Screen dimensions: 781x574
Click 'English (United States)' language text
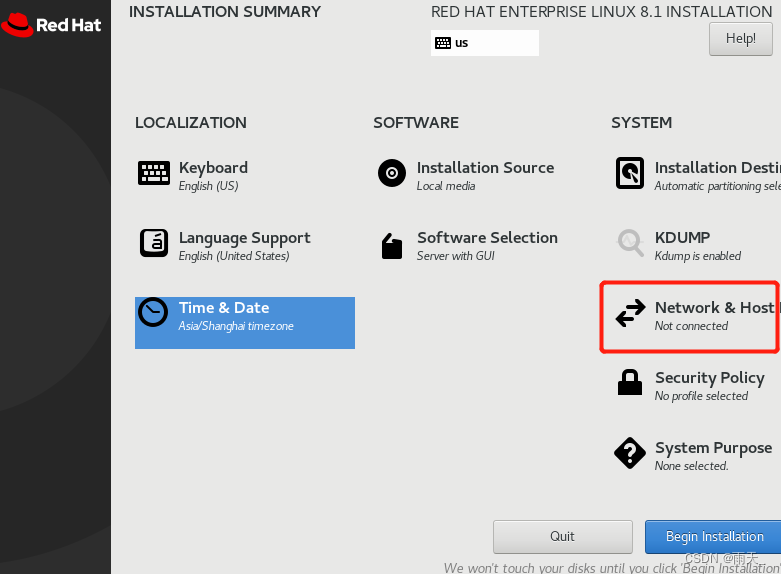[234, 256]
